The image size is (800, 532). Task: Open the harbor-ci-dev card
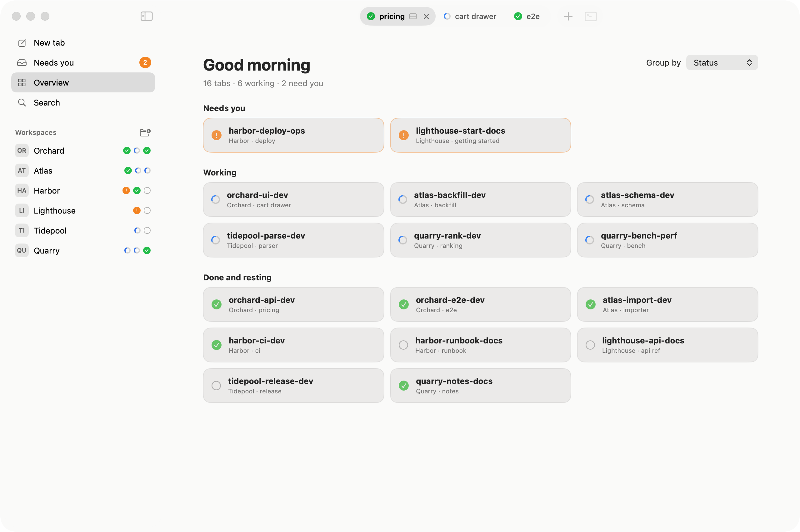[x=293, y=345]
